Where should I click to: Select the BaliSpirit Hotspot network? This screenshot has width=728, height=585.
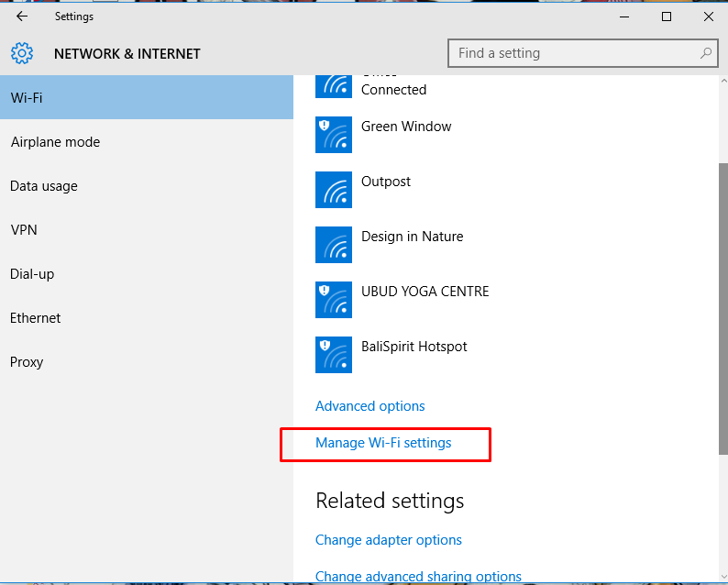(x=414, y=347)
